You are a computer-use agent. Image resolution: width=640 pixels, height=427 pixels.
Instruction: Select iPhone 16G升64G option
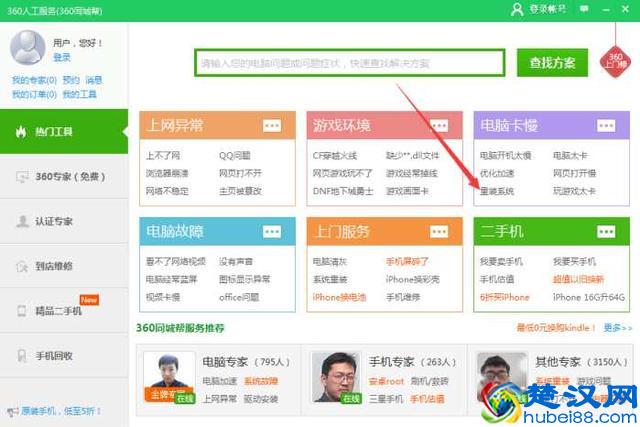point(589,297)
